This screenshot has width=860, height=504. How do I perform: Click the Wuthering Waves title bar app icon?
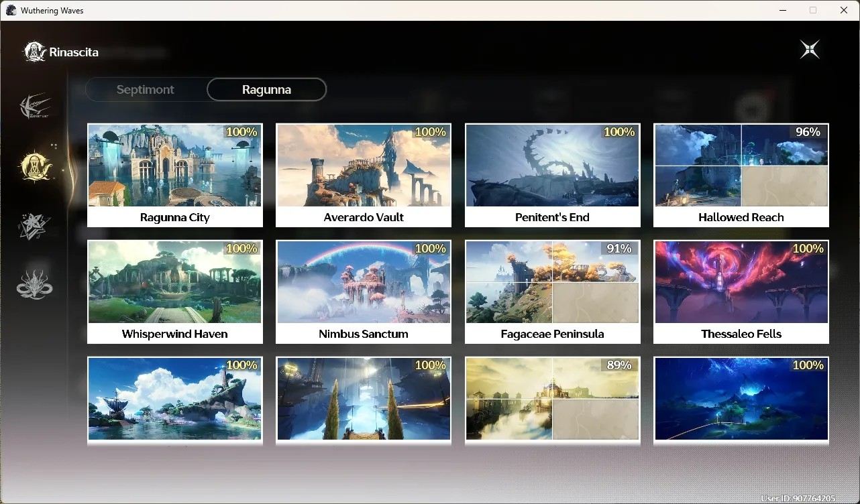tap(11, 10)
